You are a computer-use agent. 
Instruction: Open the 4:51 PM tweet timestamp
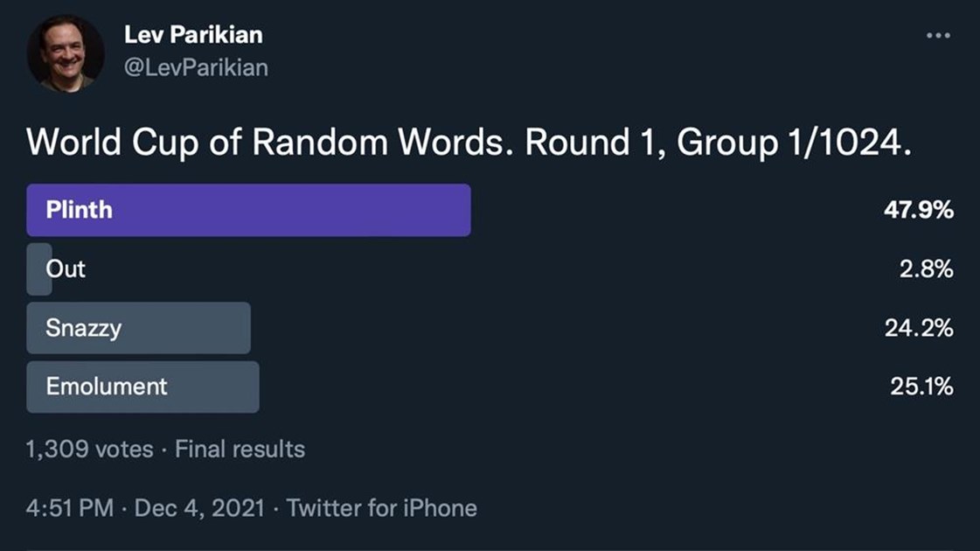(69, 508)
